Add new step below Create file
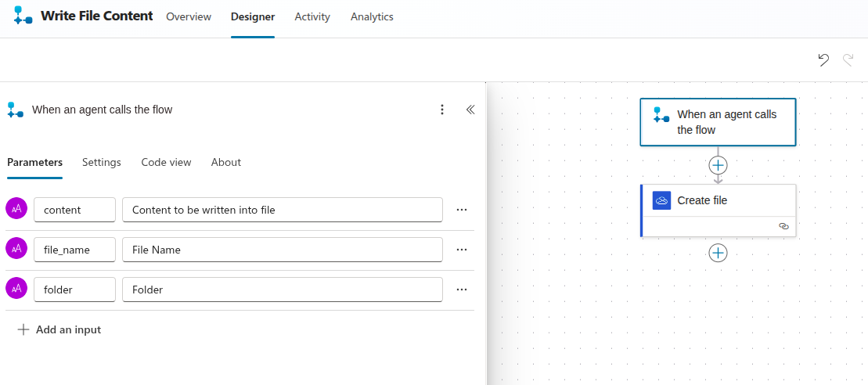Screen dimensions: 868x385 pos(718,253)
